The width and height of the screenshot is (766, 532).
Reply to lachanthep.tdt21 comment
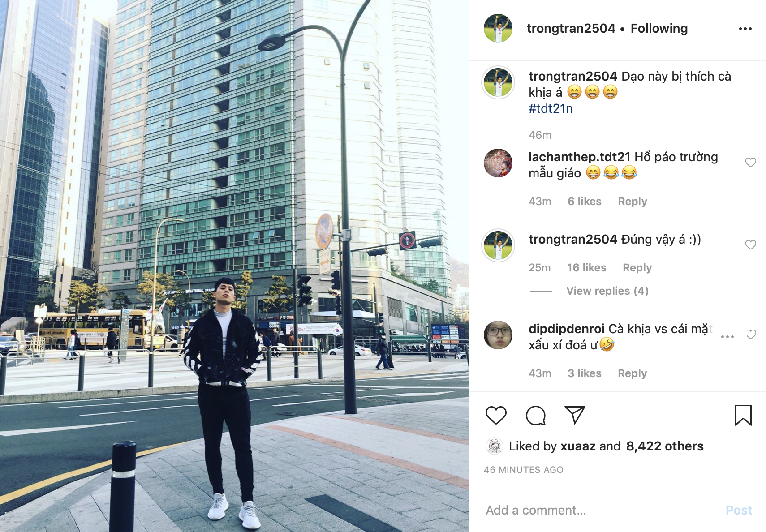coord(633,202)
